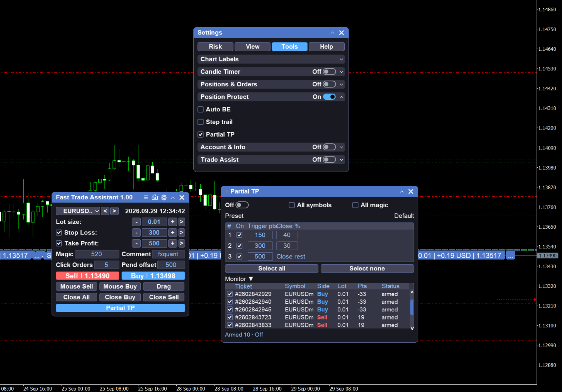
Task: Click the Select all button
Action: tap(272, 269)
